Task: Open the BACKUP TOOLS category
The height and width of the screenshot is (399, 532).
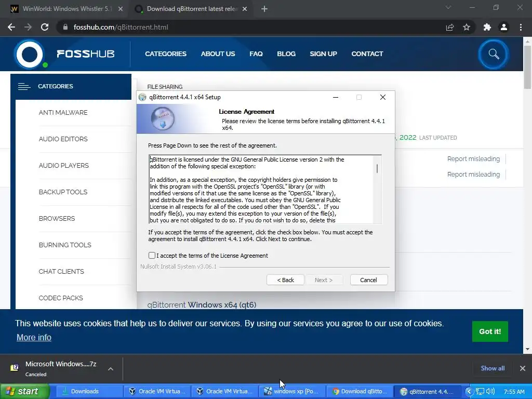Action: tap(63, 192)
